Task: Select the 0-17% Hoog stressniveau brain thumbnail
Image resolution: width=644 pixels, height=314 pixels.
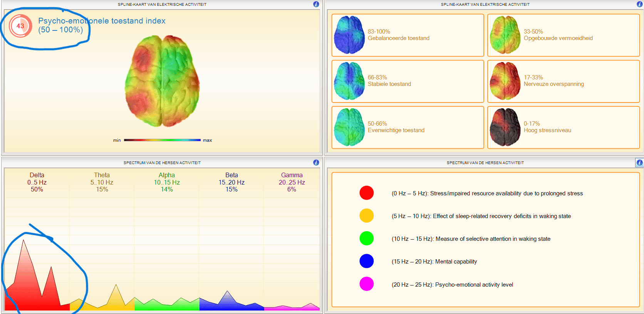Action: 505,127
